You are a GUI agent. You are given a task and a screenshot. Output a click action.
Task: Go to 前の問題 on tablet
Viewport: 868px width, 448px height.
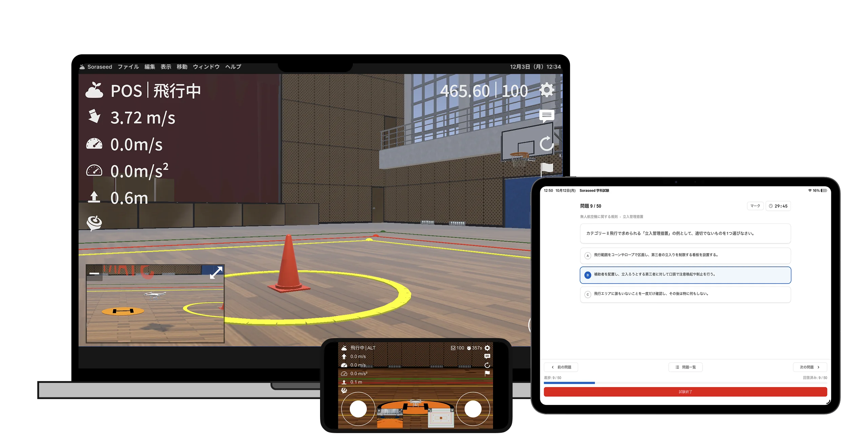[x=561, y=367]
